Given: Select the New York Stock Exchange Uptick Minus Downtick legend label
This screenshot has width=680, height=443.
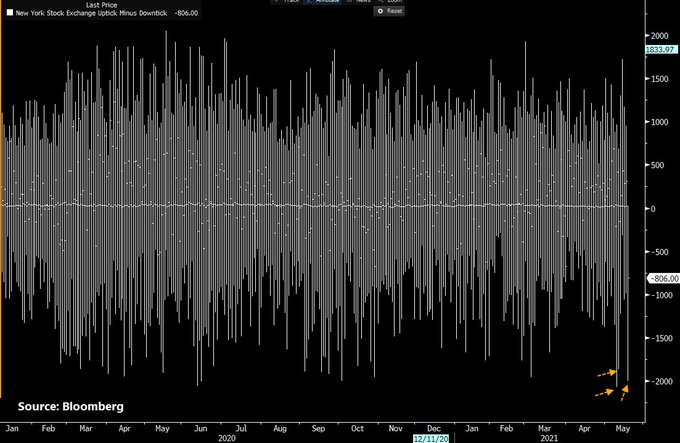Looking at the screenshot, I should tap(92, 13).
